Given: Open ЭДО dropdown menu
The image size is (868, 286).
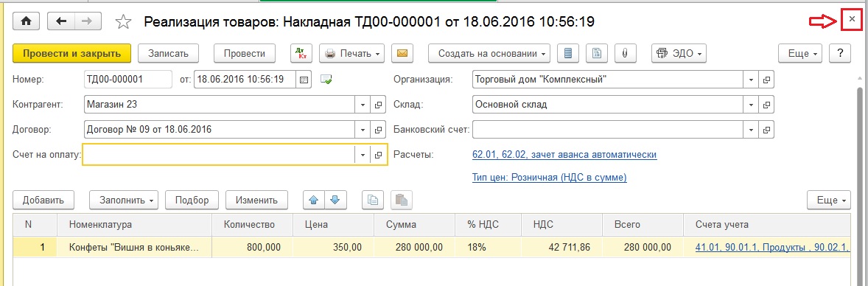Looking at the screenshot, I should 679,54.
